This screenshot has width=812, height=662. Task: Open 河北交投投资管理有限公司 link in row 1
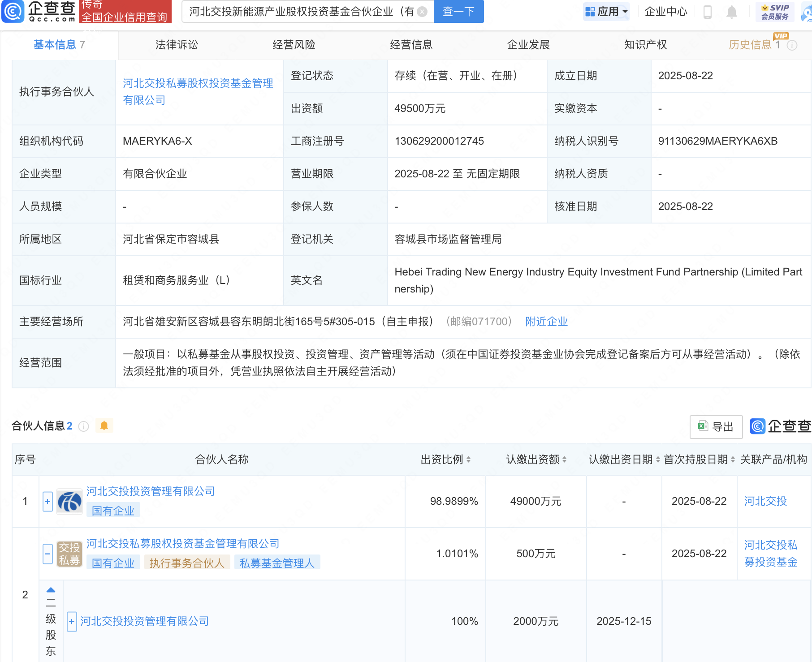[151, 491]
